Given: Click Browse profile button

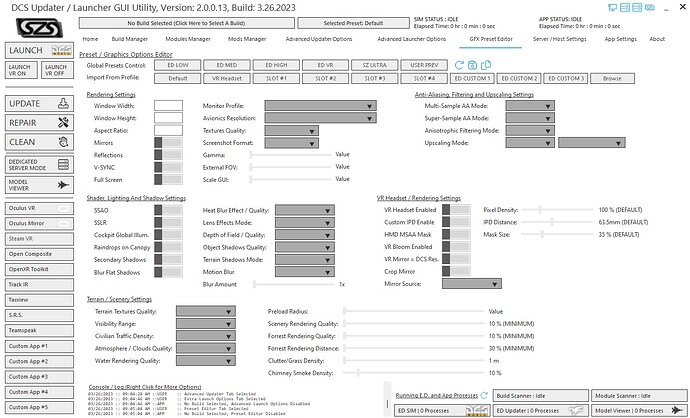Looking at the screenshot, I should tap(612, 78).
